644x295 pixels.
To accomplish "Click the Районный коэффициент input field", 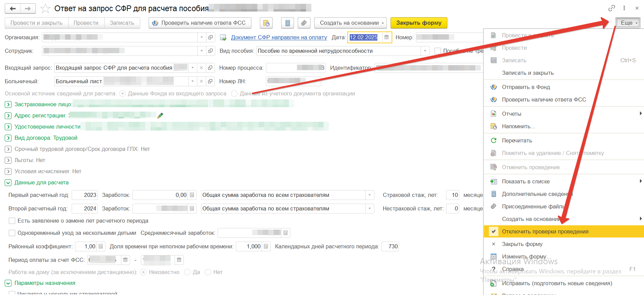I will [86, 247].
